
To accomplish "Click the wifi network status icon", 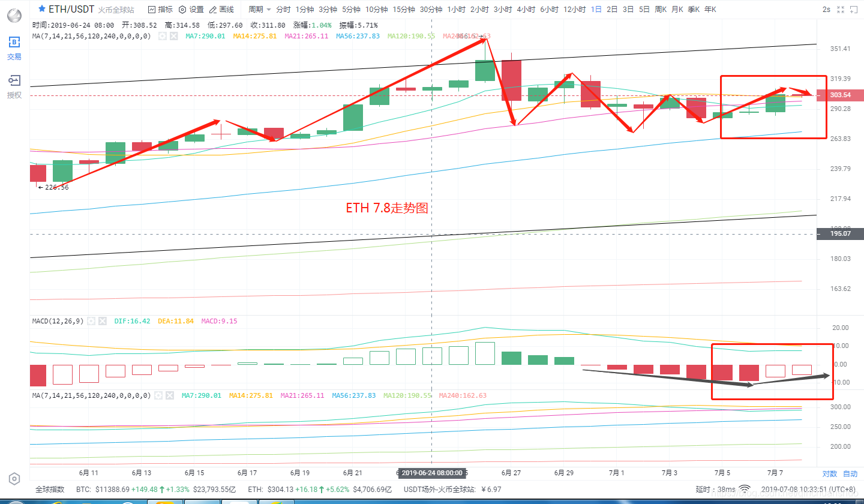I will (x=745, y=489).
